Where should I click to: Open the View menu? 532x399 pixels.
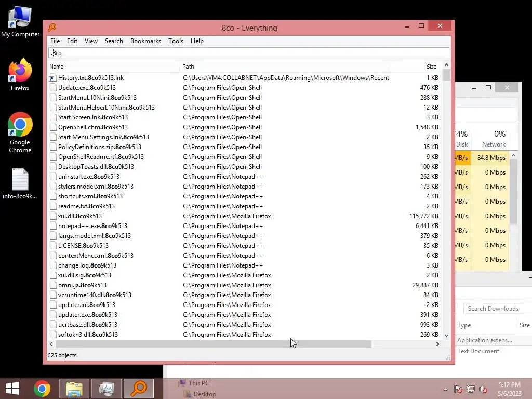[91, 41]
